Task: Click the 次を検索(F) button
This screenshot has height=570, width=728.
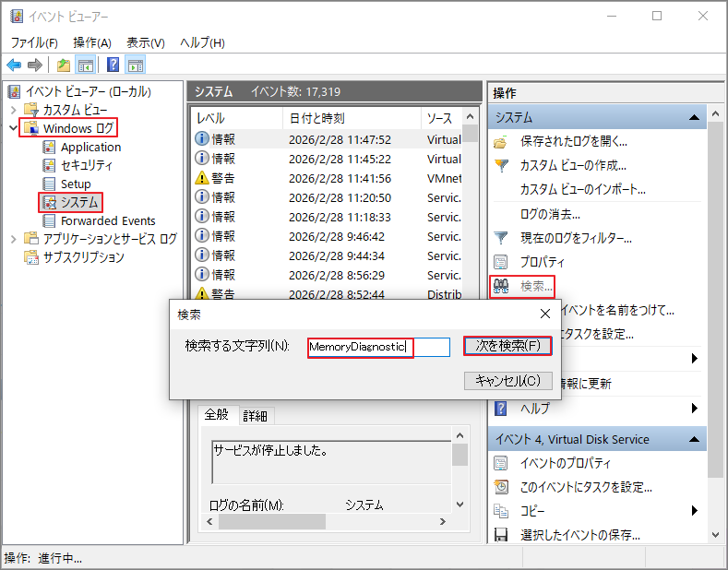Action: coord(507,346)
